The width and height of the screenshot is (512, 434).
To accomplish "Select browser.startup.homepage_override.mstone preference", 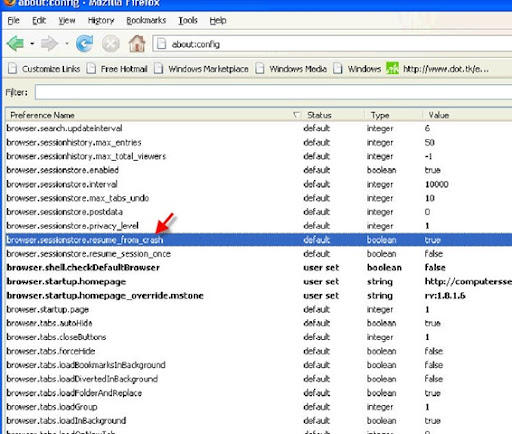I will coord(259,296).
